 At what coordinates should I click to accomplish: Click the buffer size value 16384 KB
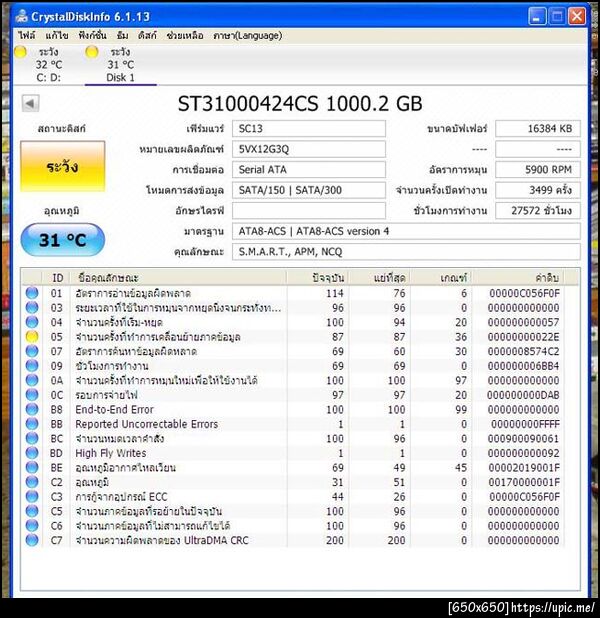click(538, 128)
